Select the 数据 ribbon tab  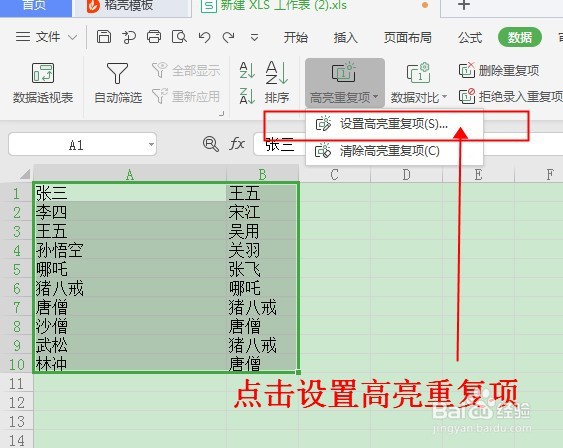520,37
